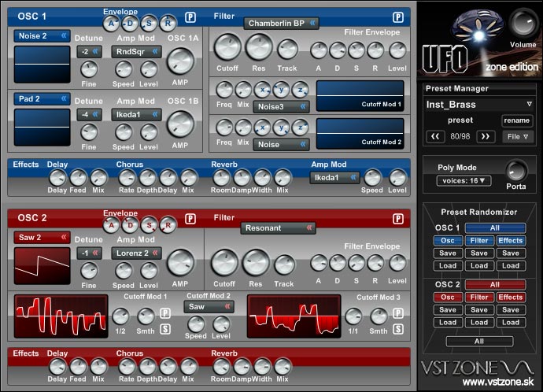The image size is (543, 392).
Task: Click the OSC 2 envelope R knob
Action: pyautogui.click(x=168, y=225)
